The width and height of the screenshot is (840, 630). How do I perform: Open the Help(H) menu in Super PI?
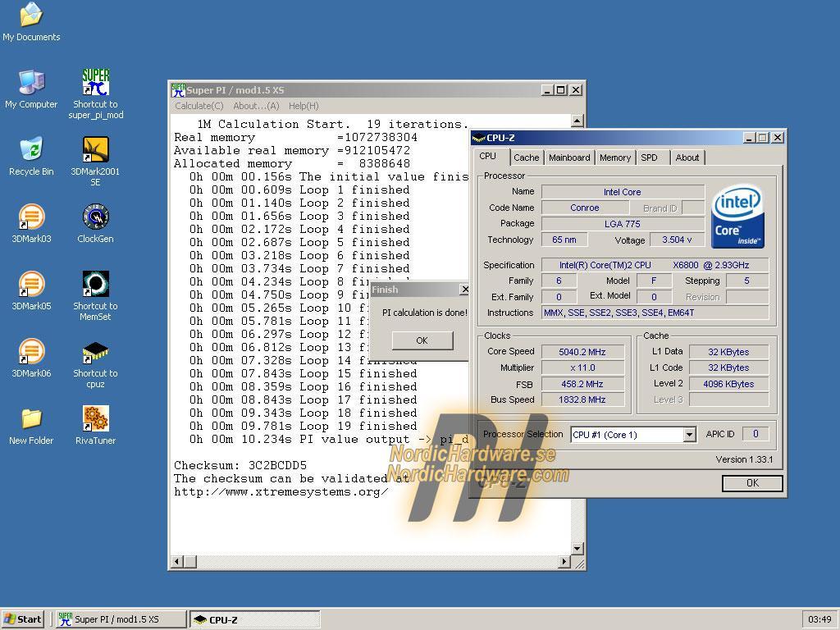click(x=304, y=106)
